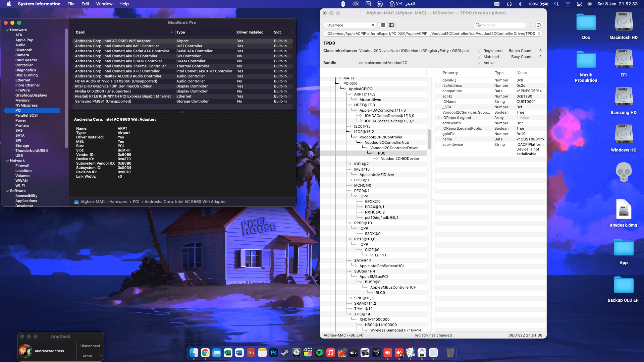Select the EFI volume on desktop
This screenshot has width=644, height=362.
(624, 60)
